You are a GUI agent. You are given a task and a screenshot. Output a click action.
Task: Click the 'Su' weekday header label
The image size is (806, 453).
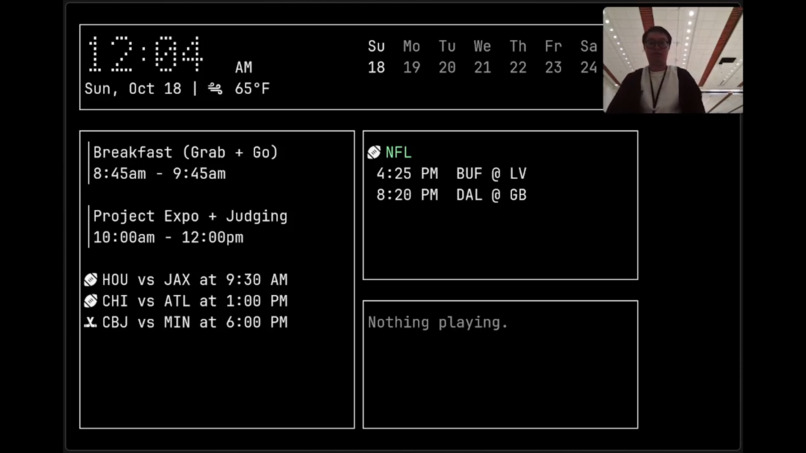[x=376, y=46]
